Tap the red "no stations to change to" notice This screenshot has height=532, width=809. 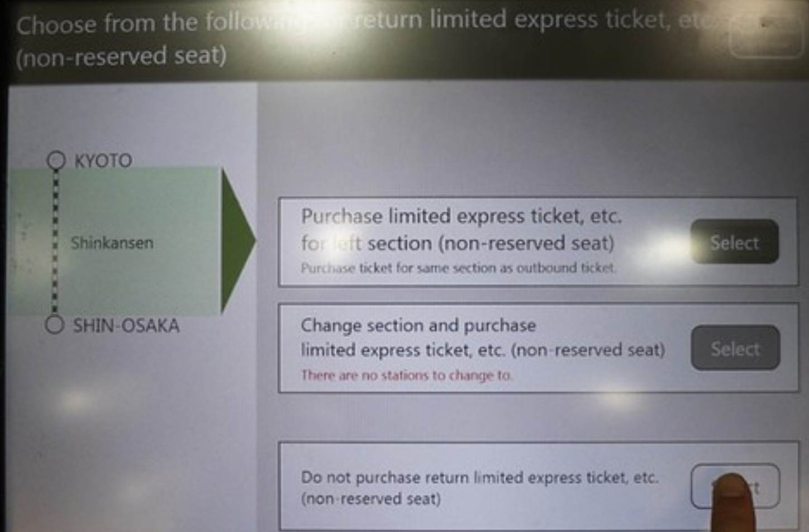[x=406, y=375]
